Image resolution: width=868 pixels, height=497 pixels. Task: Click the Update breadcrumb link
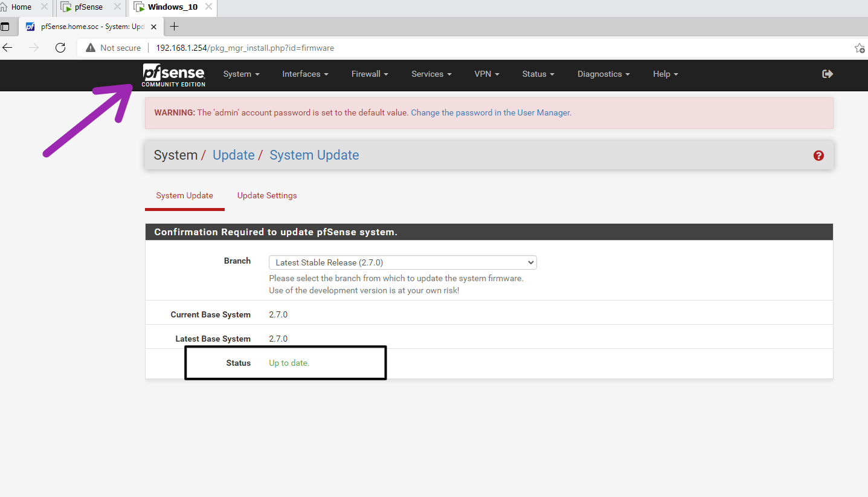coord(234,155)
